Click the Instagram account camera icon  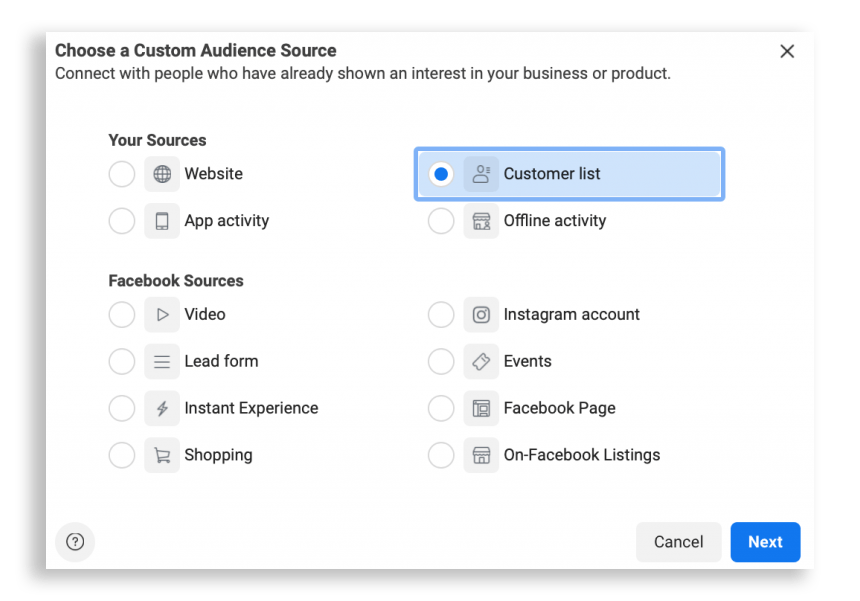tap(481, 315)
